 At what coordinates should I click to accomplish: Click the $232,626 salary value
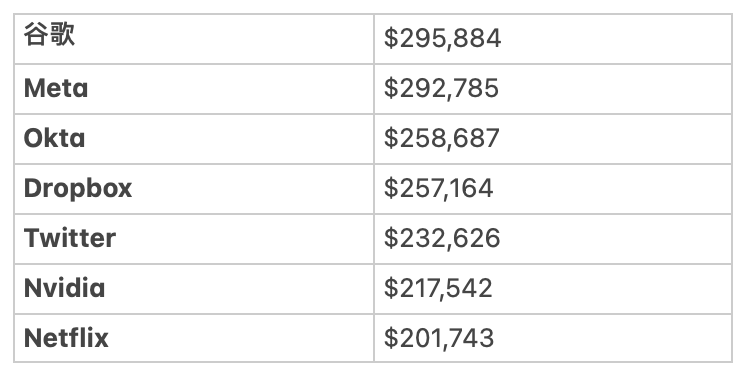pos(442,238)
